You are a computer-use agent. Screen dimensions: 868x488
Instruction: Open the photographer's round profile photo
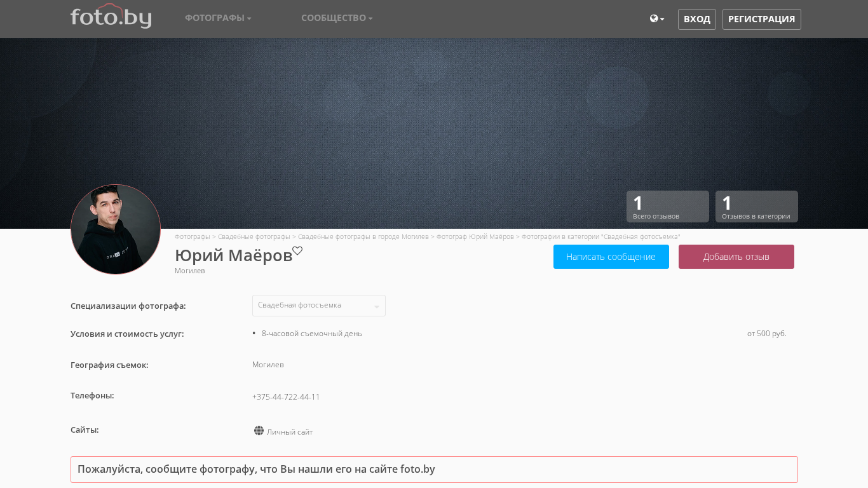116,229
